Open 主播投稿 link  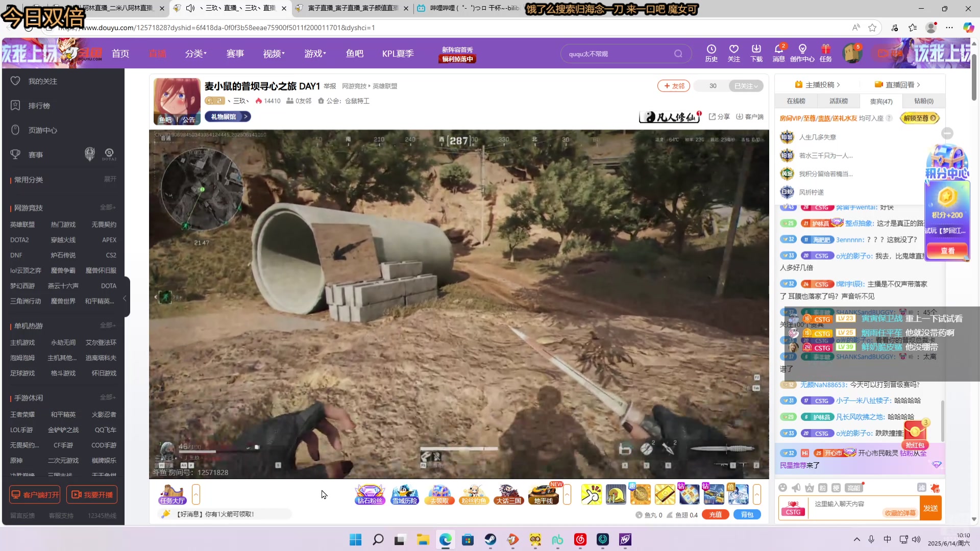817,85
